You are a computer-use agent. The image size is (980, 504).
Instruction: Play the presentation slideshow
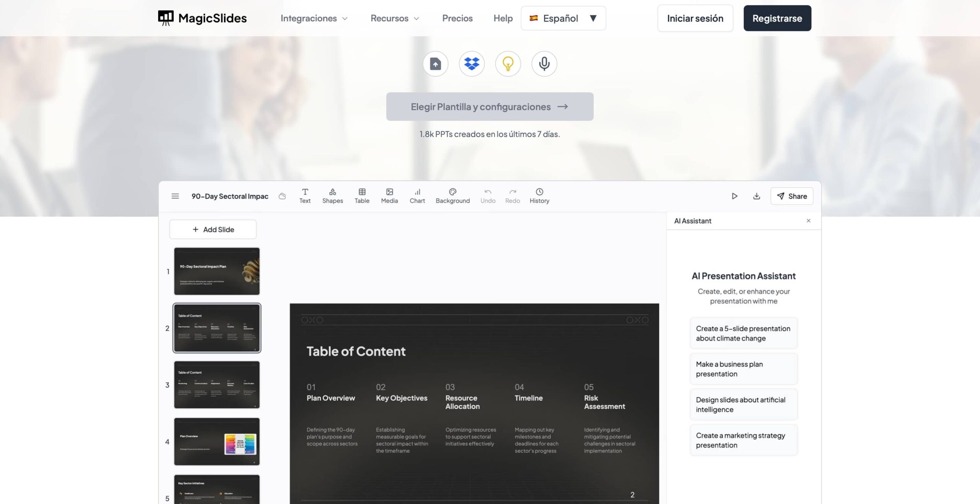coord(734,196)
